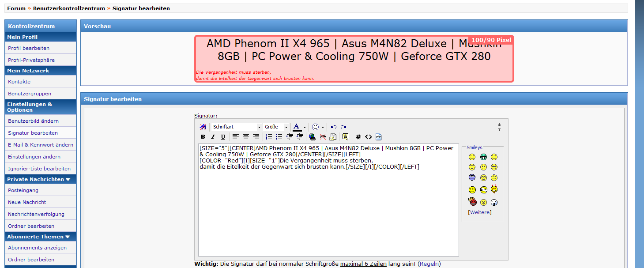Wrap selection in HTML tags (<> icon)
Viewport: 644px width, 268px height.
pyautogui.click(x=369, y=137)
